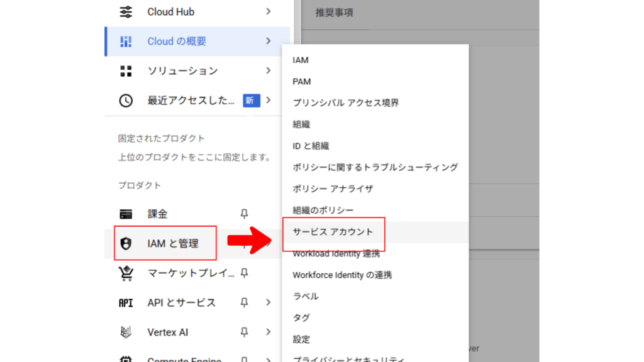This screenshot has height=362, width=644.
Task: Click the Cloud の概要 dashboard icon
Action: pos(126,41)
